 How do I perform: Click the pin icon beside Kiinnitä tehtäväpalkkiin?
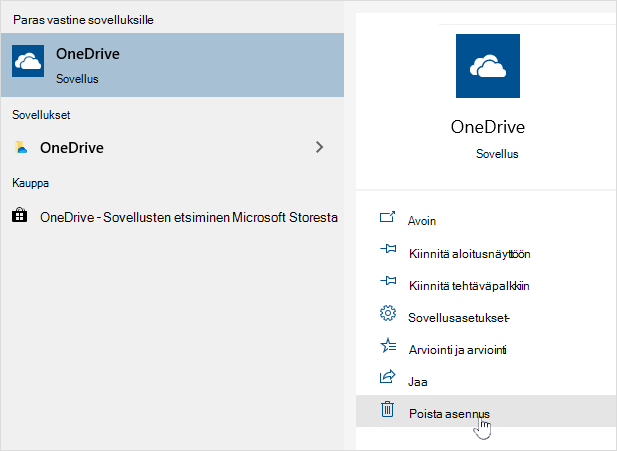click(388, 281)
